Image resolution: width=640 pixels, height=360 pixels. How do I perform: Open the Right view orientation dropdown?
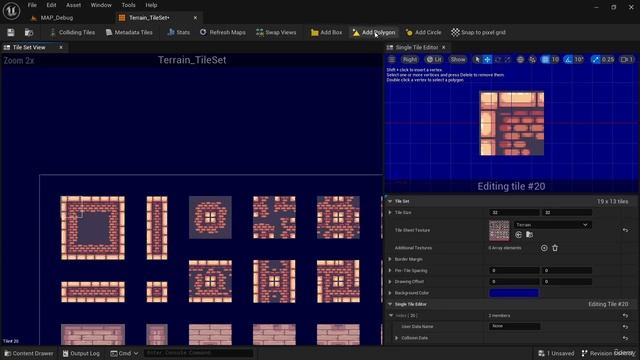[410, 60]
